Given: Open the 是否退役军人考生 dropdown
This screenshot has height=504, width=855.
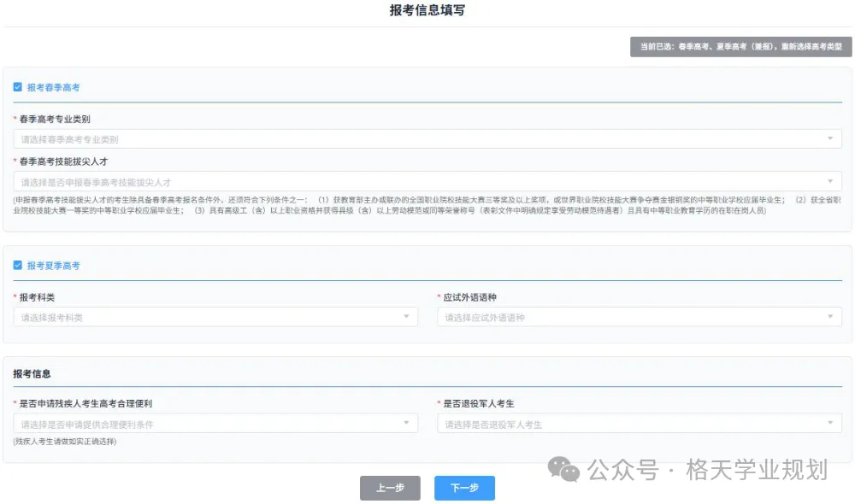Looking at the screenshot, I should 640,424.
